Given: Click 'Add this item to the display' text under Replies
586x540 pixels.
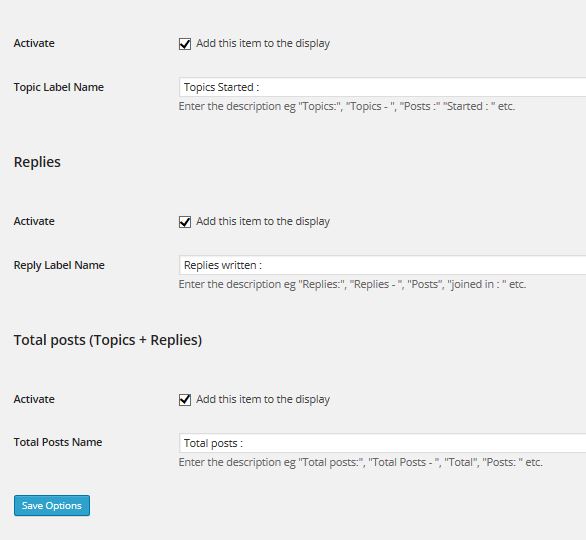Looking at the screenshot, I should tap(263, 222).
